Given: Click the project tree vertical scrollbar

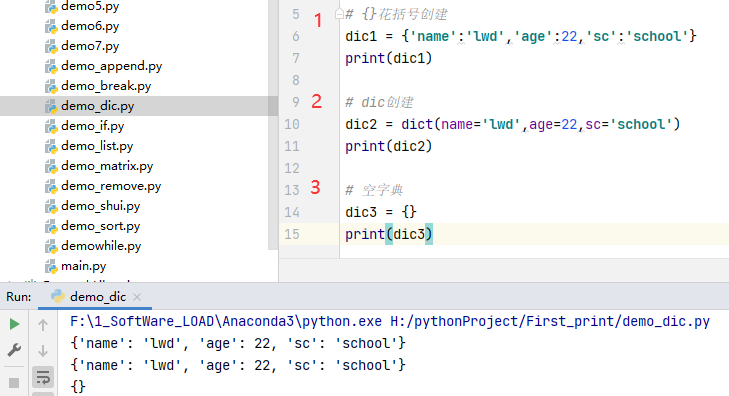Looking at the screenshot, I should point(273,125).
